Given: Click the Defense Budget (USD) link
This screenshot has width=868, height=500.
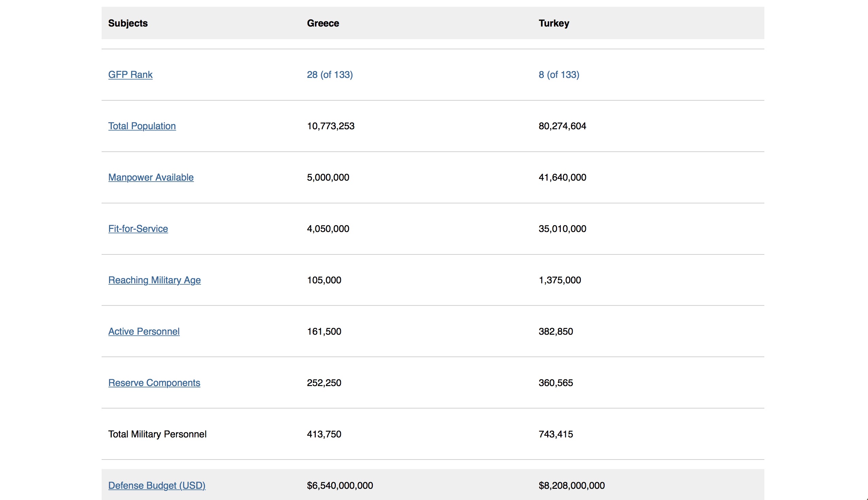Looking at the screenshot, I should click(157, 485).
